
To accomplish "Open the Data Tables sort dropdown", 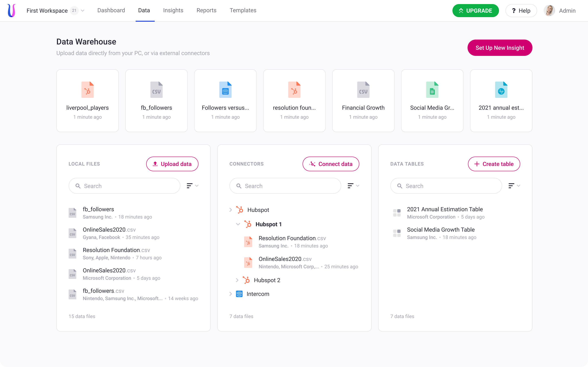I will (514, 186).
